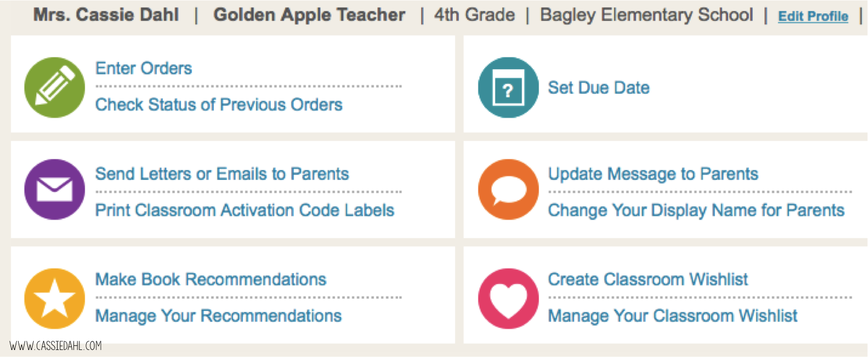868x357 pixels.
Task: Click the Edit Profile link in the header
Action: (x=813, y=16)
